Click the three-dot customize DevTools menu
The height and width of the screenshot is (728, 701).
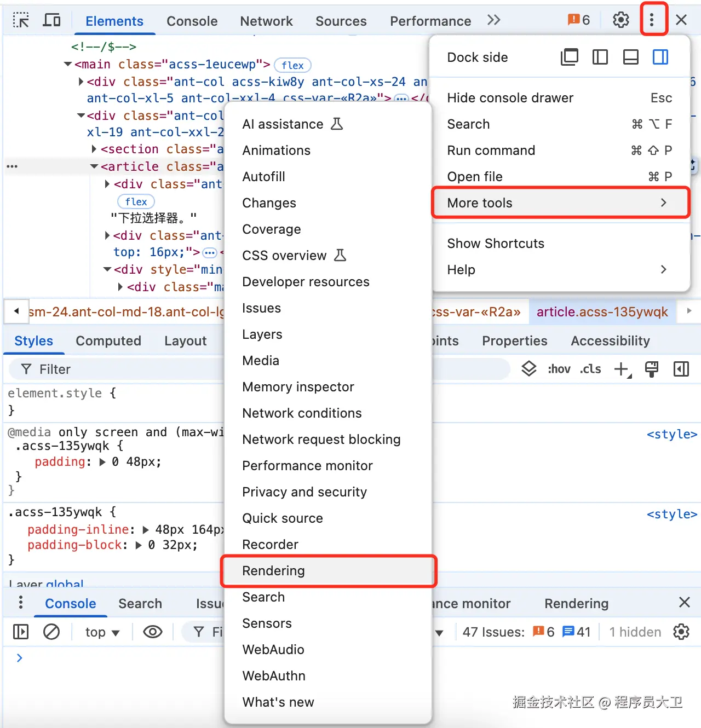click(x=652, y=20)
